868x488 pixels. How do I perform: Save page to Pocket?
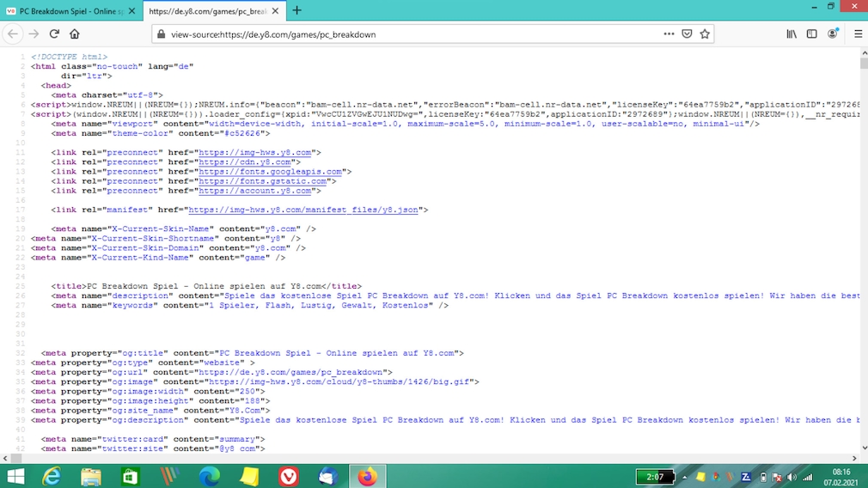click(x=687, y=34)
